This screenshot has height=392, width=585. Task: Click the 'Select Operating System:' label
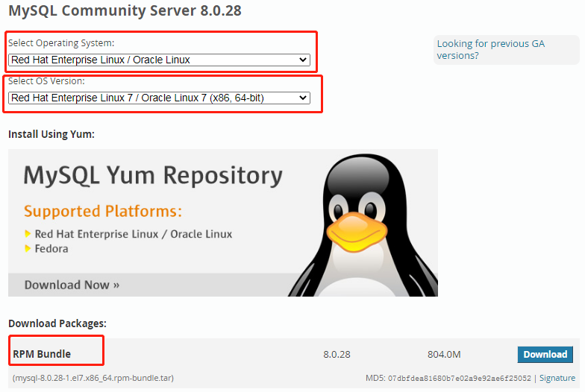click(x=61, y=43)
